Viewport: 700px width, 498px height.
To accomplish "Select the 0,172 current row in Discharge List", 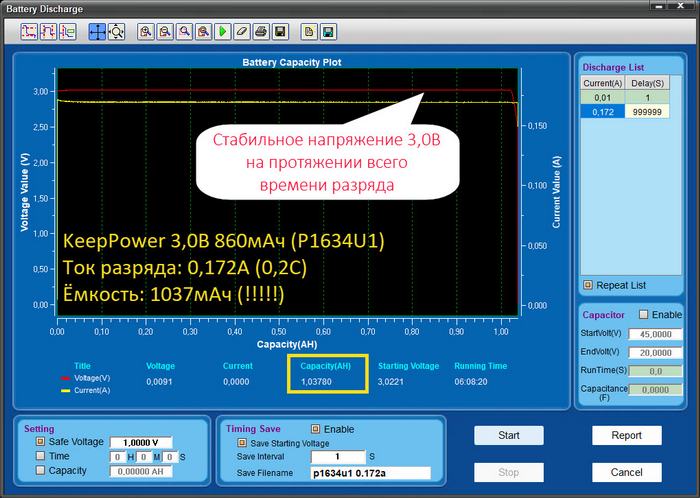I will 603,112.
